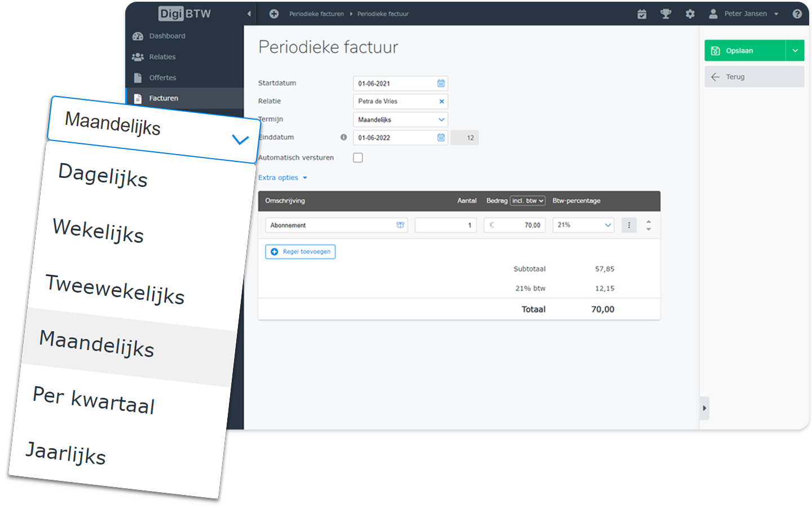Viewport: 812px width, 508px height.
Task: Open the Termijn Maandelijks dropdown
Action: pos(400,120)
